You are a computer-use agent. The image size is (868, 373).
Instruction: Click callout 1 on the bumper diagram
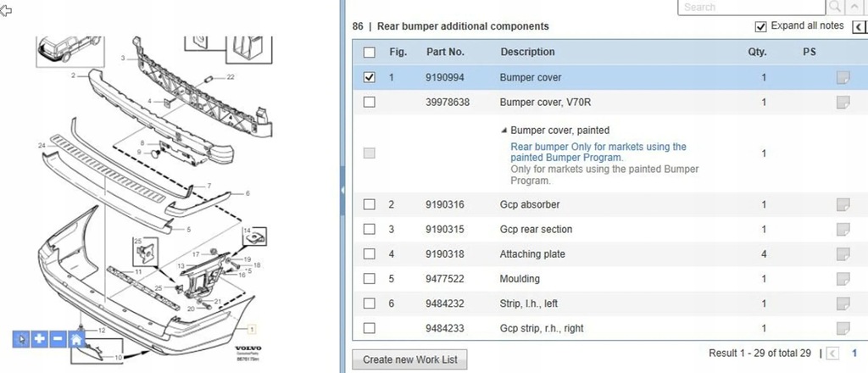point(251,329)
